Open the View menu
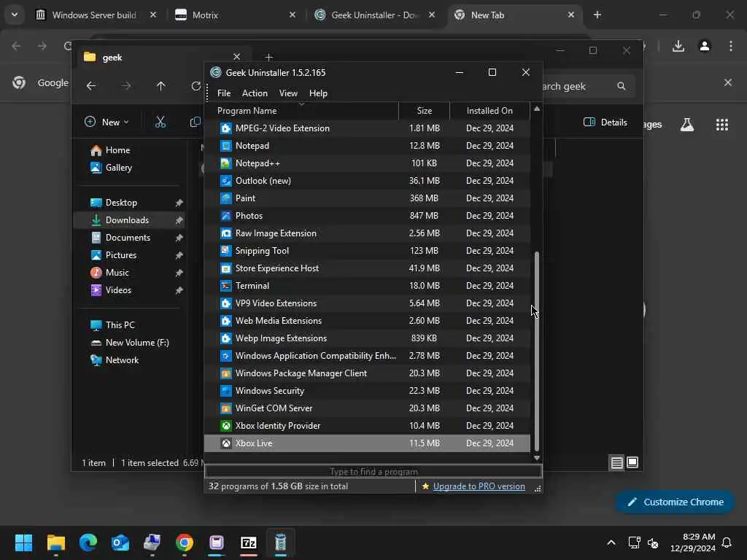This screenshot has width=747, height=560. click(x=288, y=93)
